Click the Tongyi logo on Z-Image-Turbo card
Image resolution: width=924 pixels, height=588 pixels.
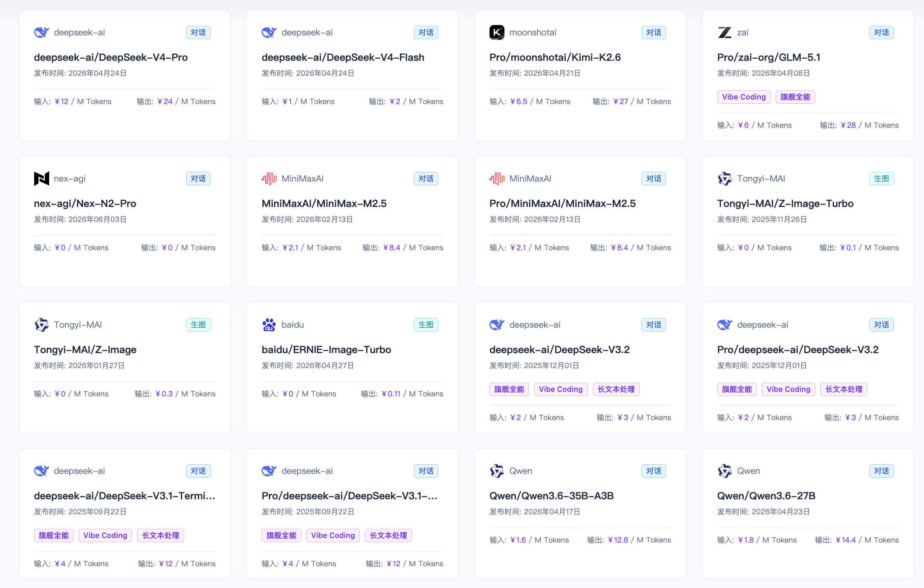(725, 179)
